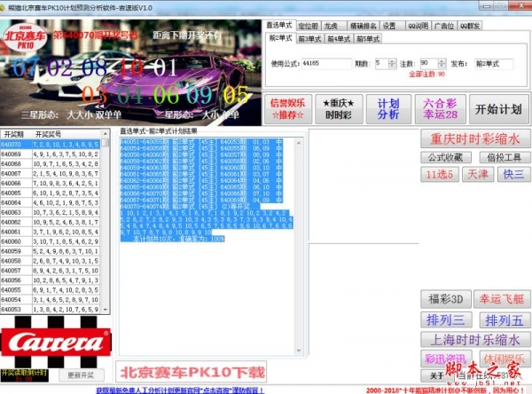Open 上海时时乐缩水 tool

click(x=475, y=340)
